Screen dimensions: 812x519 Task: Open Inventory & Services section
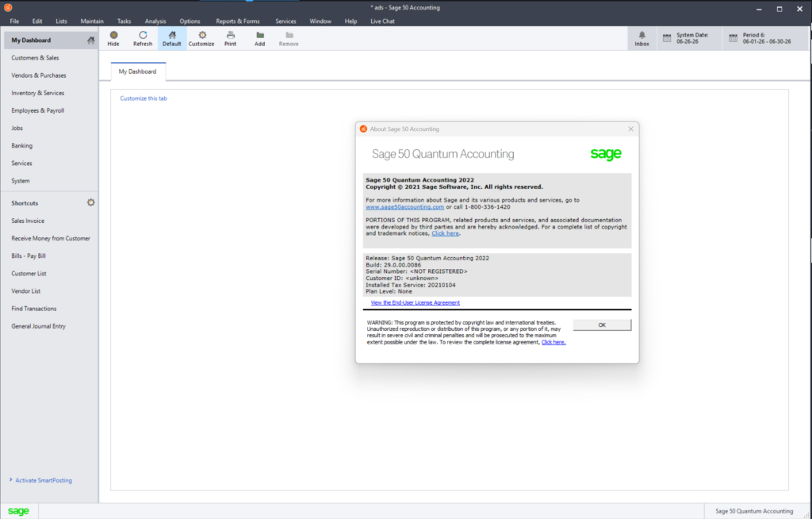(38, 94)
